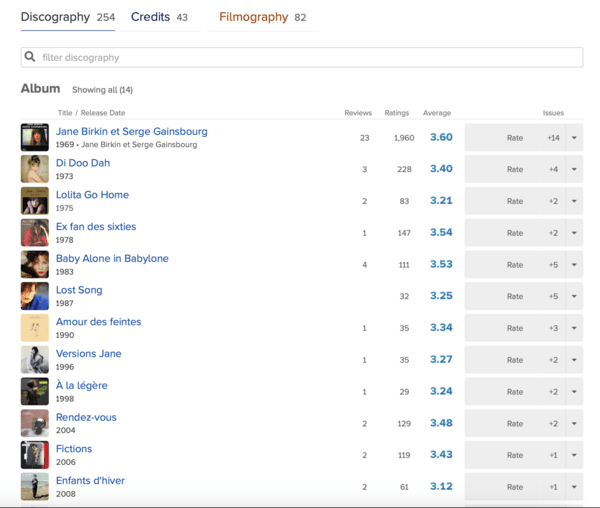This screenshot has height=508, width=600.
Task: Expand rating dropdown for Di Doo Dah
Action: point(574,169)
